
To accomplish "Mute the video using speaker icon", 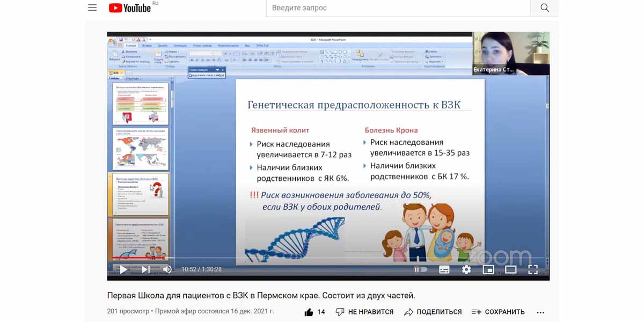I will (167, 269).
